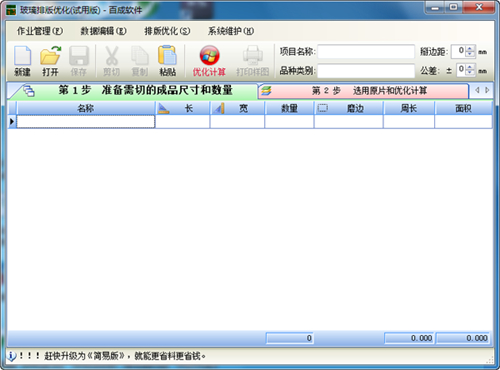500x370 pixels.
Task: Click the 新建 (New) toolbar icon
Action: coord(22,61)
